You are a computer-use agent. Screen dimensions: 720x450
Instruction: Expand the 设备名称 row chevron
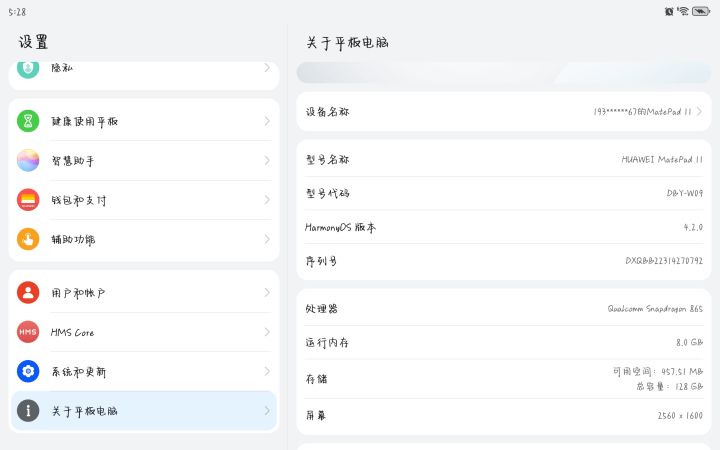pyautogui.click(x=700, y=112)
